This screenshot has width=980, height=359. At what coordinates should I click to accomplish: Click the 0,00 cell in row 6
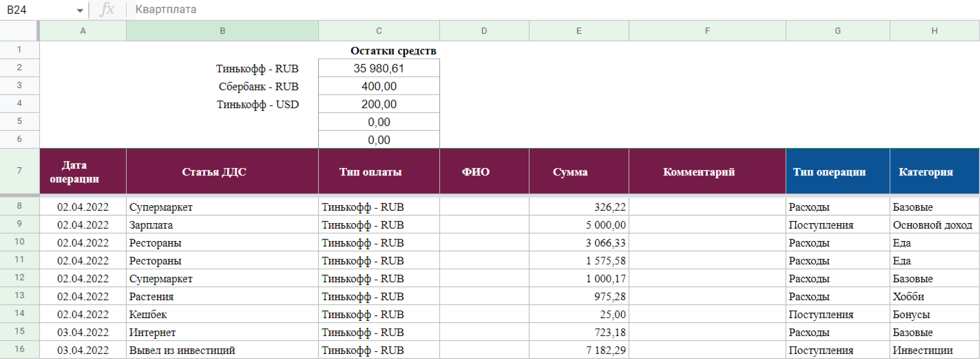pyautogui.click(x=379, y=140)
